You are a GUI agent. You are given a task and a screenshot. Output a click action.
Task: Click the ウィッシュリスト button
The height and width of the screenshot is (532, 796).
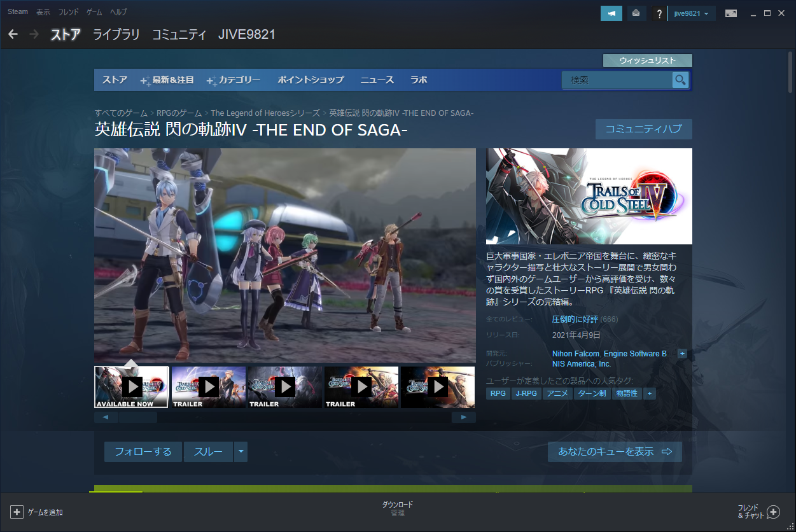[x=648, y=60]
